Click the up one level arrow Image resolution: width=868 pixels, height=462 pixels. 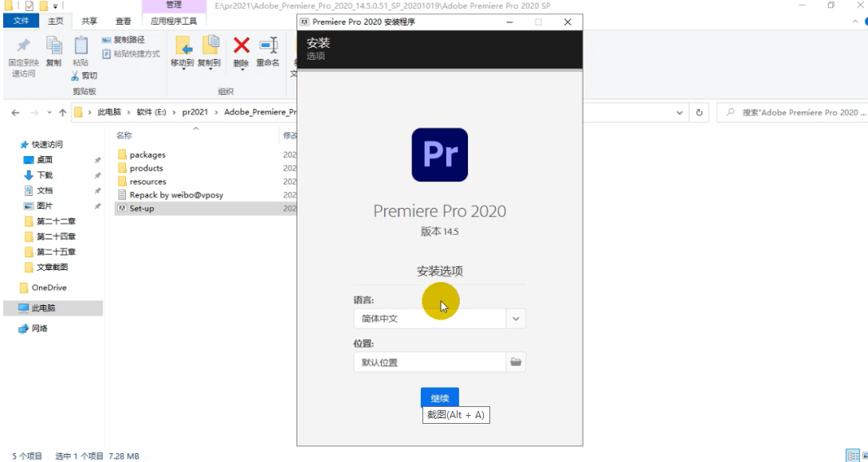[x=62, y=112]
